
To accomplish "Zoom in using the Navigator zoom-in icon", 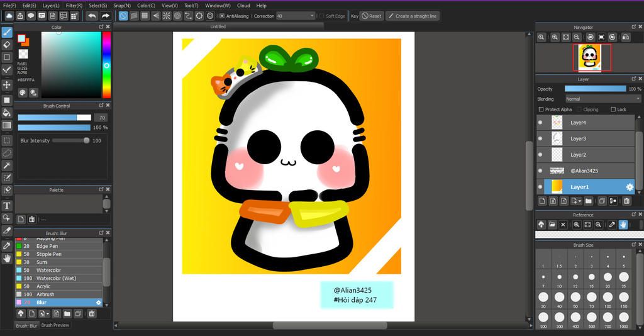I will click(x=555, y=37).
